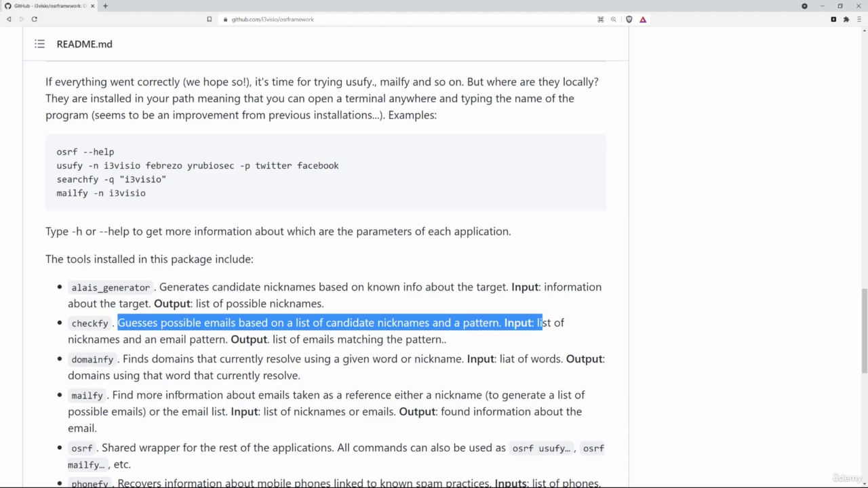This screenshot has width=868, height=488.
Task: Click the searchfy -q "i3visio" command line
Action: point(111,179)
